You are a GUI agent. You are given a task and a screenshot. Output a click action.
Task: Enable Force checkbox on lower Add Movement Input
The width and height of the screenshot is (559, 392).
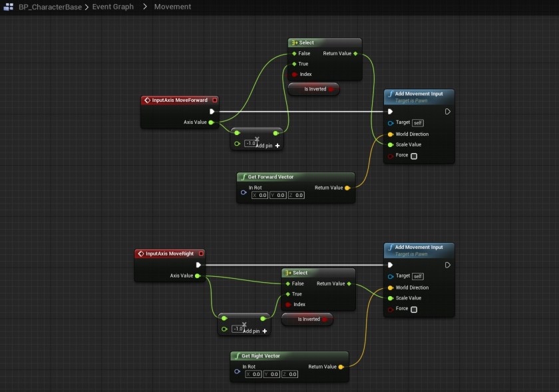414,309
